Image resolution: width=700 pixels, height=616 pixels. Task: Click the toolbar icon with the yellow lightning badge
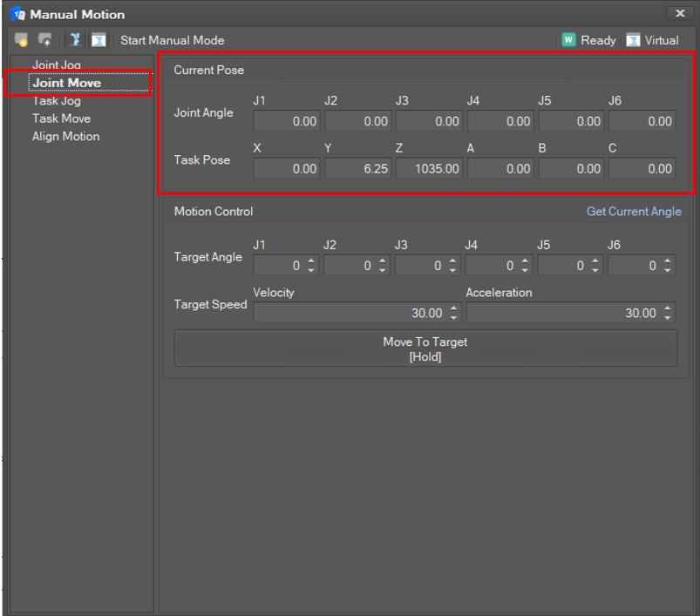tap(21, 40)
